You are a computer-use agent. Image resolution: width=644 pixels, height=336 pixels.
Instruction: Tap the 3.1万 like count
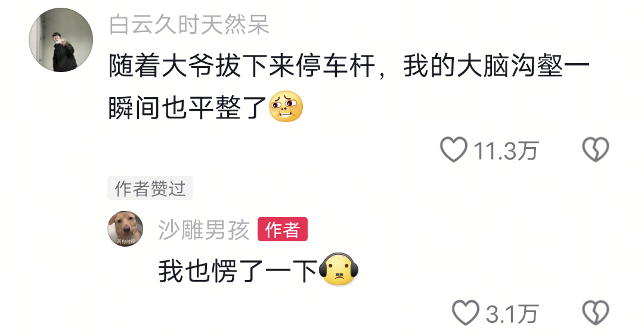512,315
